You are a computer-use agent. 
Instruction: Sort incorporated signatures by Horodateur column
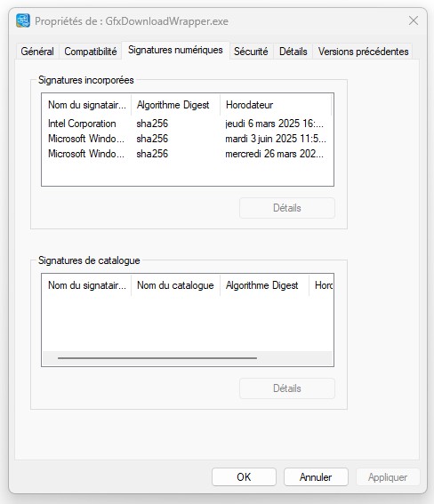pos(276,105)
